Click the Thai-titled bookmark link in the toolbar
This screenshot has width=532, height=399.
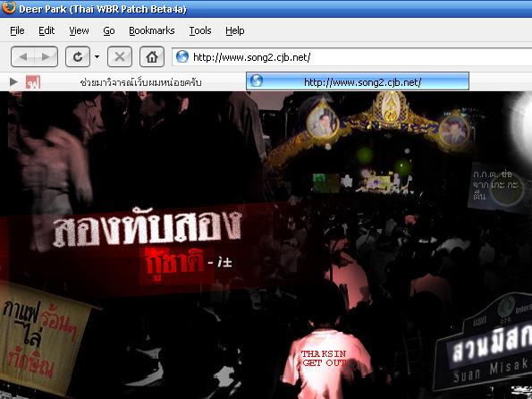pyautogui.click(x=140, y=82)
